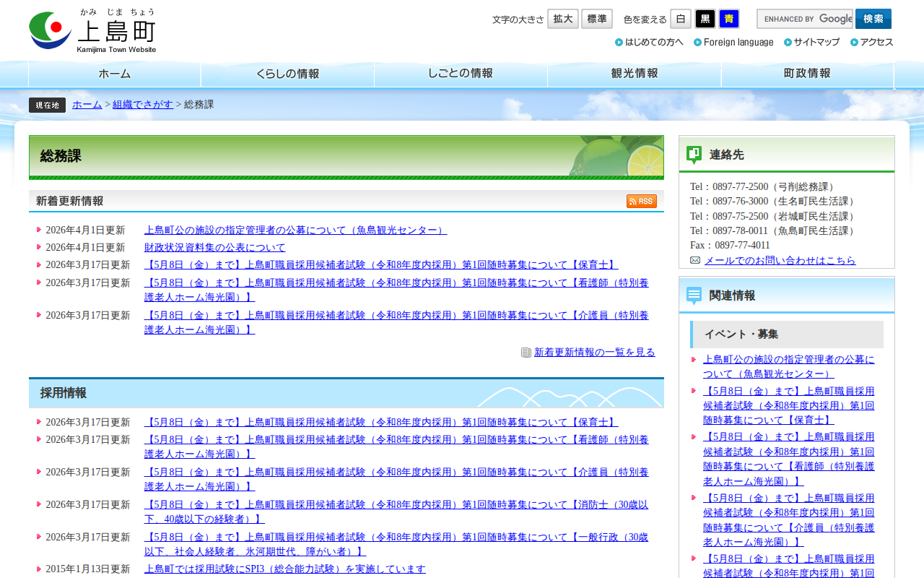Open 介護員 recruitment link in 新着更新情報

pos(396,322)
